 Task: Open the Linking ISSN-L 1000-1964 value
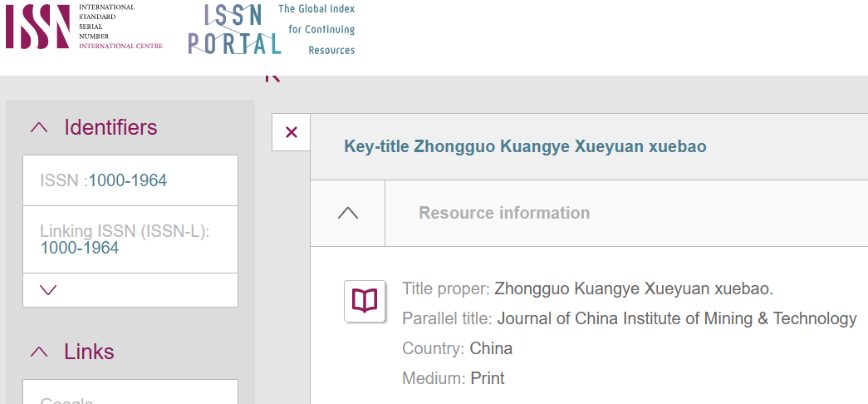[80, 248]
